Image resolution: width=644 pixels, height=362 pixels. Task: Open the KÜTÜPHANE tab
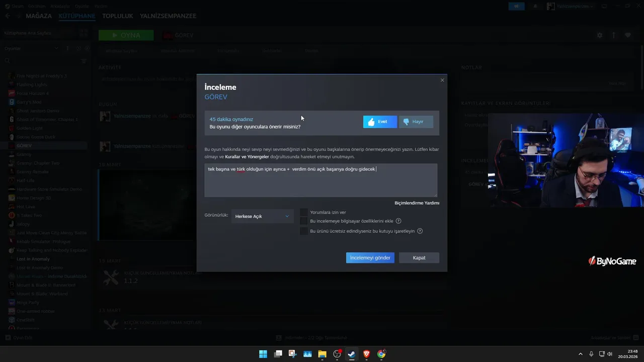point(77,16)
